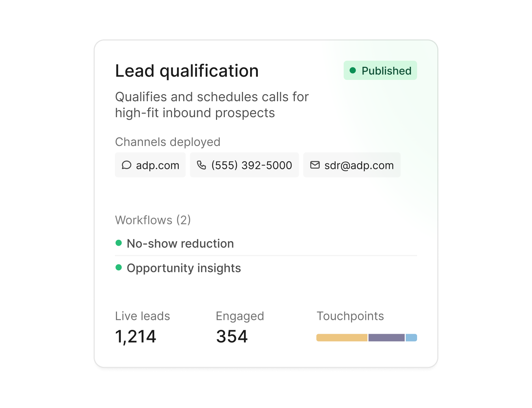The width and height of the screenshot is (532, 408).
Task: Click the Lead qualification title
Action: pyautogui.click(x=187, y=71)
